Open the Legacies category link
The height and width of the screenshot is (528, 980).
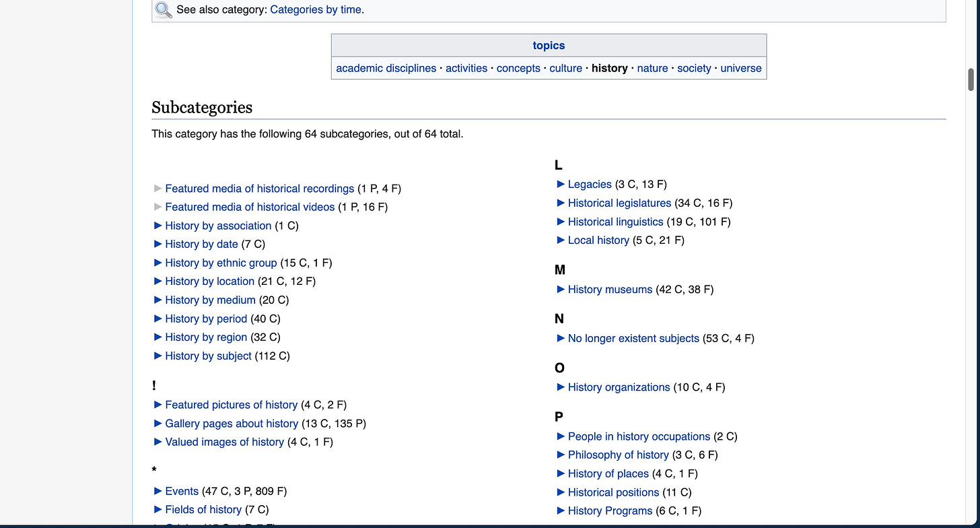tap(590, 184)
